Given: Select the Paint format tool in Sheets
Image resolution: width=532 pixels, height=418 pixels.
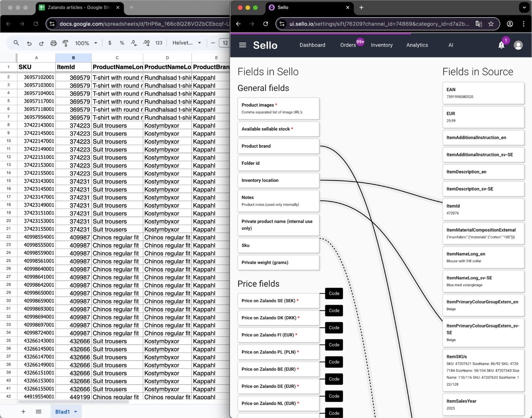Looking at the screenshot, I should point(65,43).
